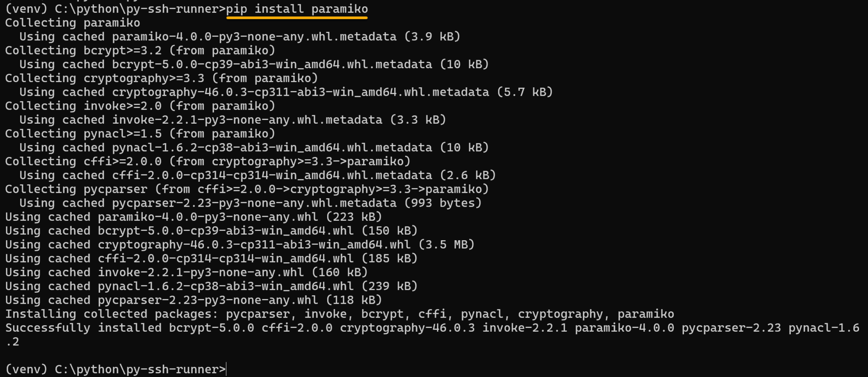868x377 pixels.
Task: Click the "(3.9 kB)" paramiko metadata size
Action: (432, 37)
